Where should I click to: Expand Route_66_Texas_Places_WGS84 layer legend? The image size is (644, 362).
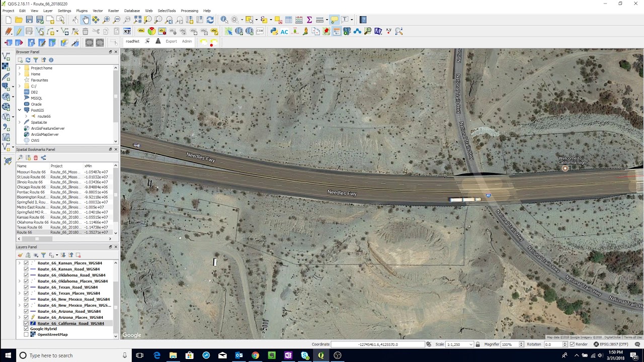(x=19, y=293)
